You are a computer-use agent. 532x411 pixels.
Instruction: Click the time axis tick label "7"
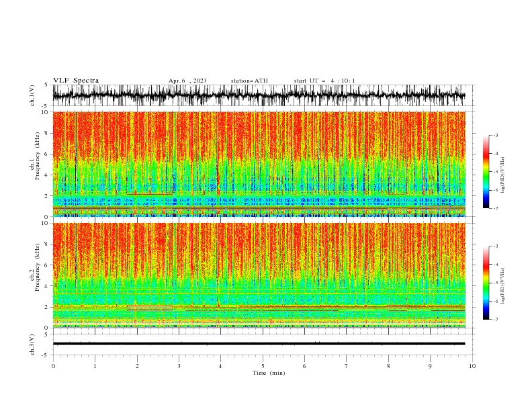pos(347,366)
